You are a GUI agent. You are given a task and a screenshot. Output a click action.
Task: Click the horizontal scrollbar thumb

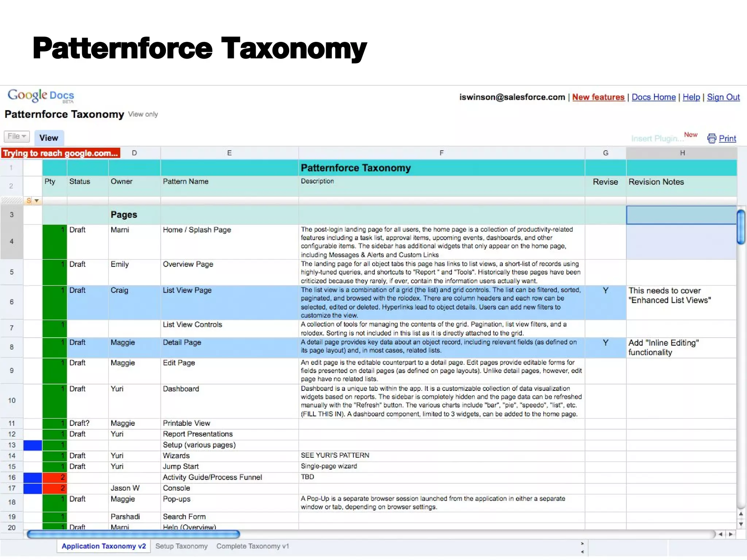tap(133, 534)
